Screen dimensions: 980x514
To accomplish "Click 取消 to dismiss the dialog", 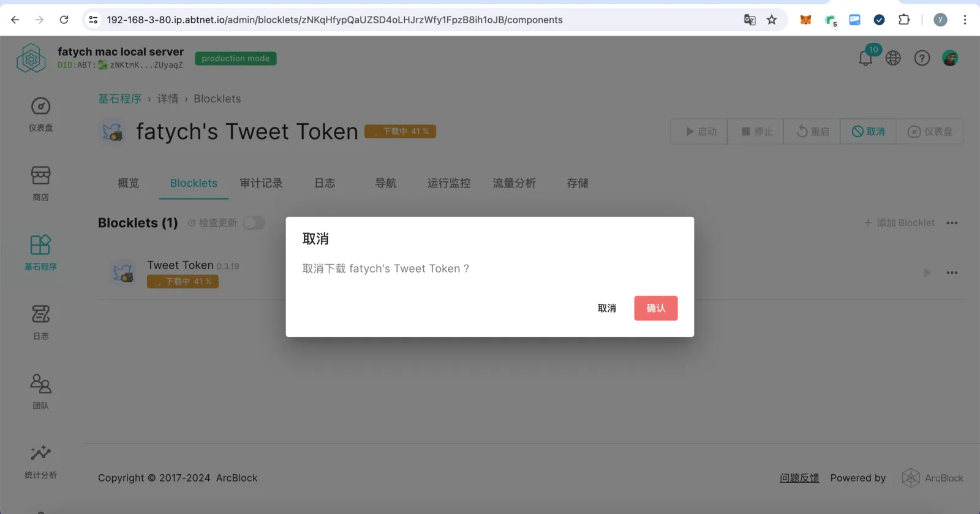I will coord(607,308).
